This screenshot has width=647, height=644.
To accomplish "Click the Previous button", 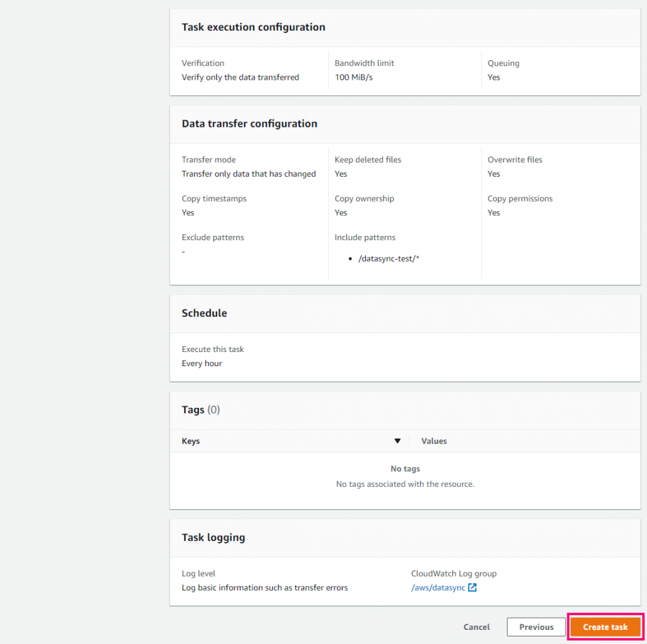I will [x=536, y=626].
